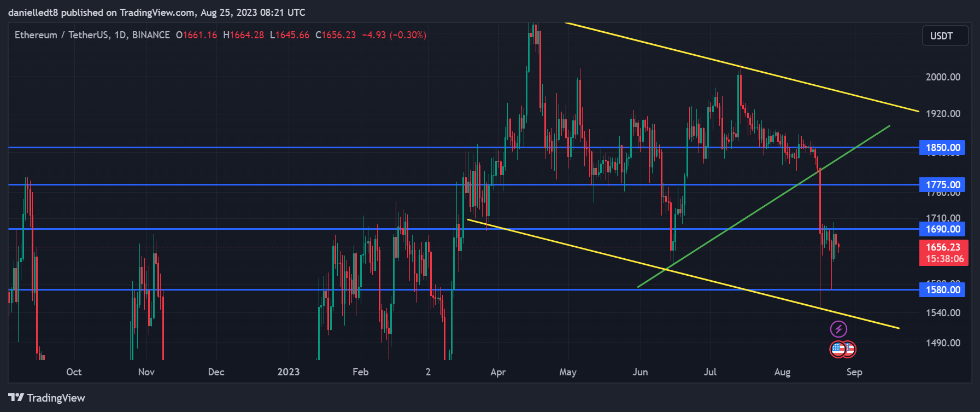This screenshot has height=412, width=980.
Task: Select the 1690.00 price level label
Action: [942, 229]
